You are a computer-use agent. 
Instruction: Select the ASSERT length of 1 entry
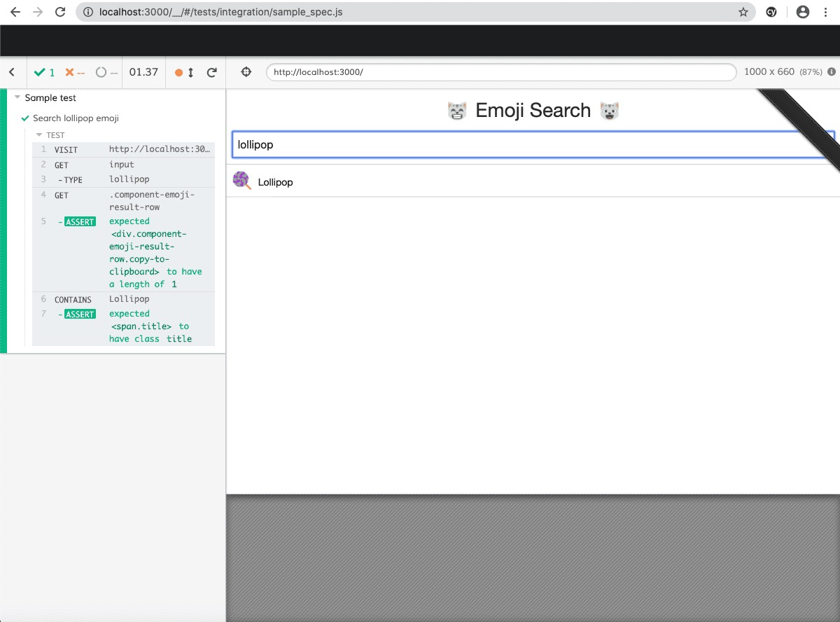pos(124,253)
